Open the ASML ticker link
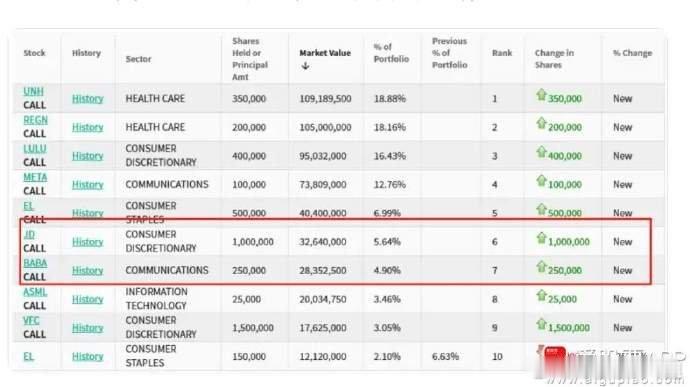This screenshot has width=690, height=387. [x=35, y=292]
